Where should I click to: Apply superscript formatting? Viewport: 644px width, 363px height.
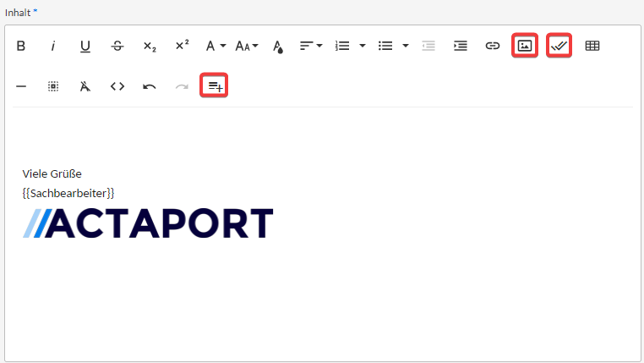click(x=182, y=46)
